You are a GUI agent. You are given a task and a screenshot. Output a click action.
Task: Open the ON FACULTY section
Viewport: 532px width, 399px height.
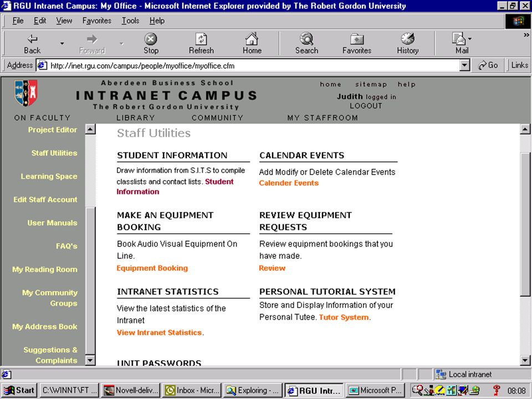coord(42,117)
